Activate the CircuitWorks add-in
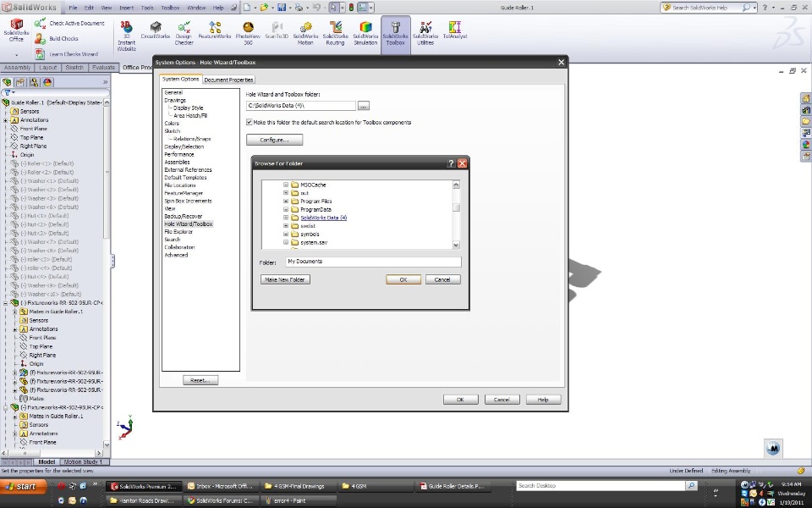Viewport: 812px width, 508px height. coord(156,30)
